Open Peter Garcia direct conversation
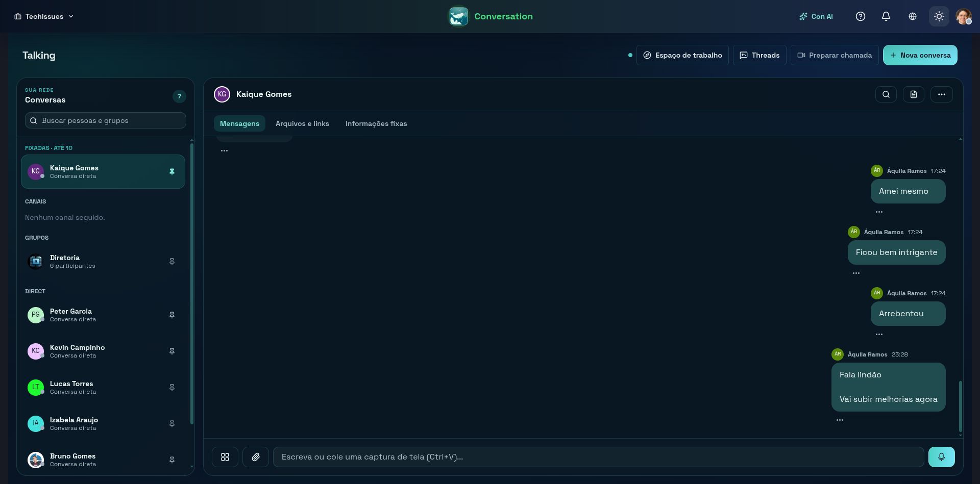The width and height of the screenshot is (980, 484). 103,315
